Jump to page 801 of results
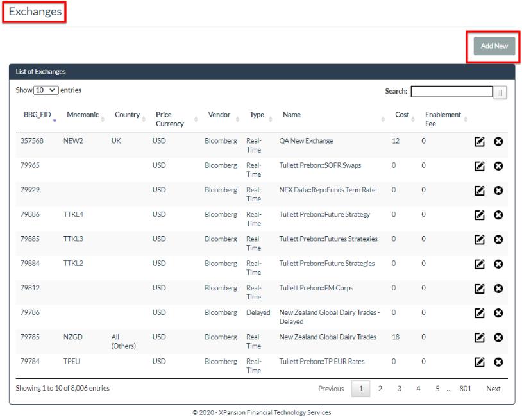Image resolution: width=522 pixels, height=420 pixels. click(x=465, y=389)
